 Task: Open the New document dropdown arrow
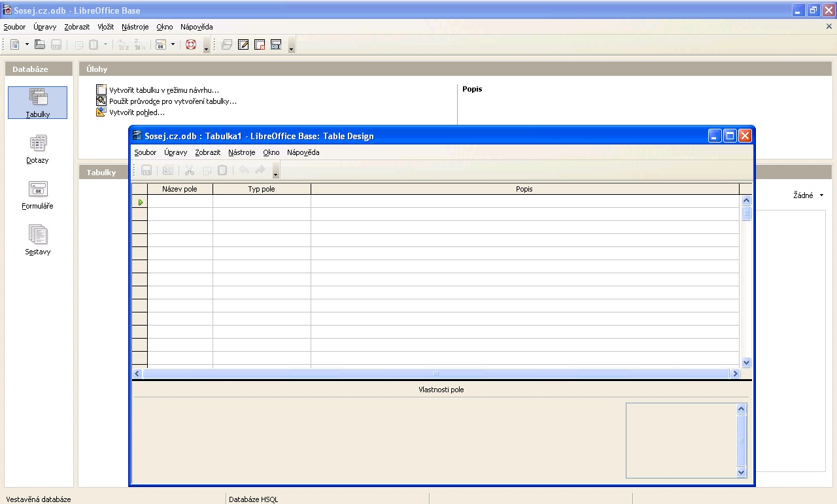[27, 44]
